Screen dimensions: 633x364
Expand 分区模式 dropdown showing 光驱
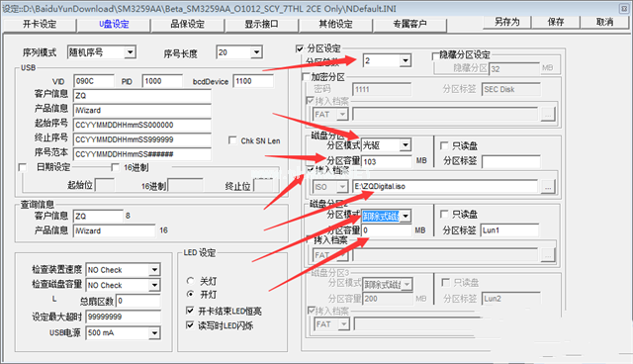pyautogui.click(x=406, y=145)
